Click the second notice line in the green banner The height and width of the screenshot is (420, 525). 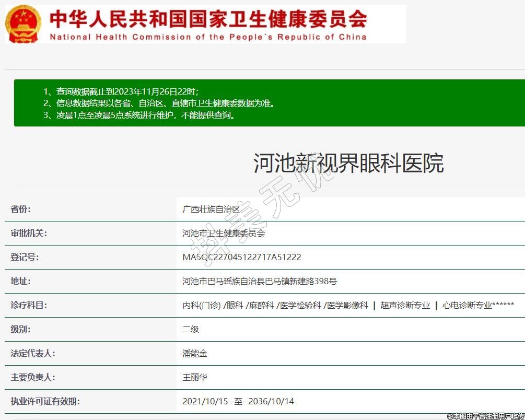click(x=159, y=103)
